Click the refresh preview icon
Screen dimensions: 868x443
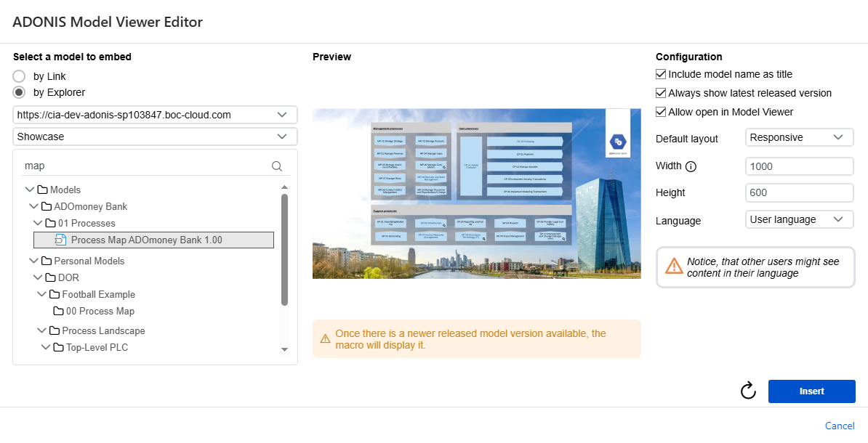(748, 391)
